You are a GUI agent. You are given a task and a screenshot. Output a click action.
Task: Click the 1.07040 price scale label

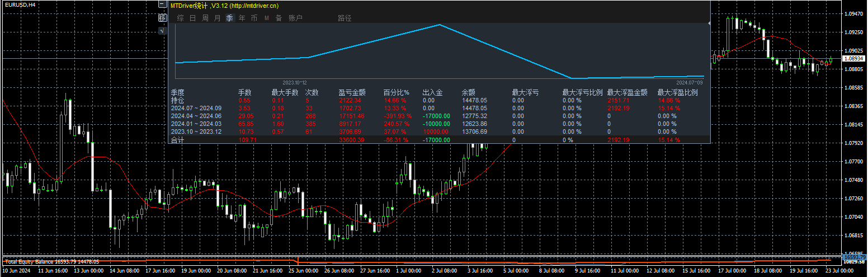point(853,217)
